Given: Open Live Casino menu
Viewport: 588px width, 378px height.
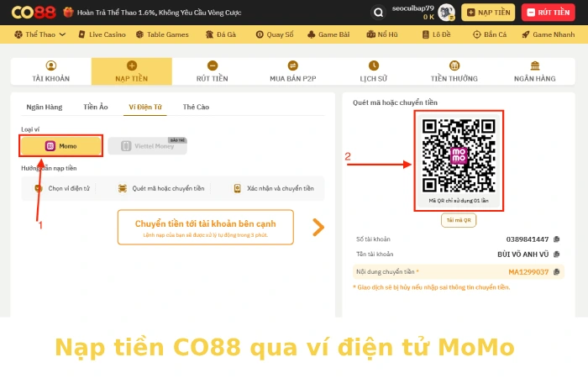Looking at the screenshot, I should point(102,34).
